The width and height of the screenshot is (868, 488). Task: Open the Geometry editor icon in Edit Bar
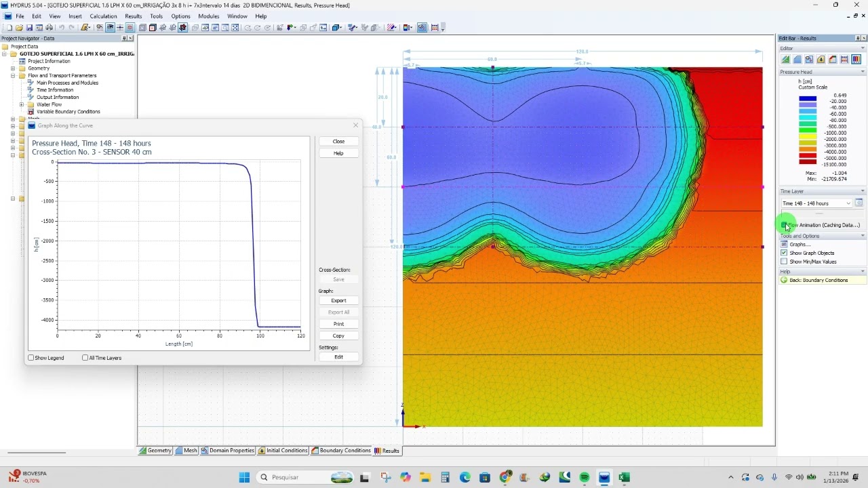785,60
